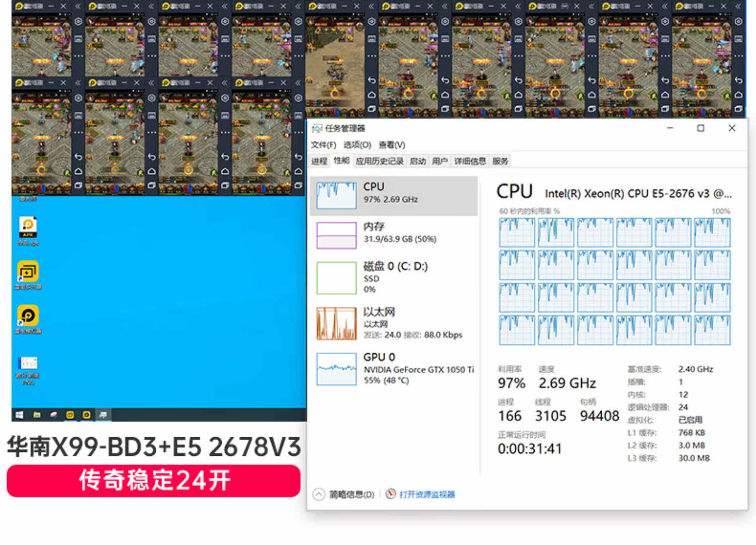Switch to the 详细信息 tab
756x545 pixels.
click(470, 161)
